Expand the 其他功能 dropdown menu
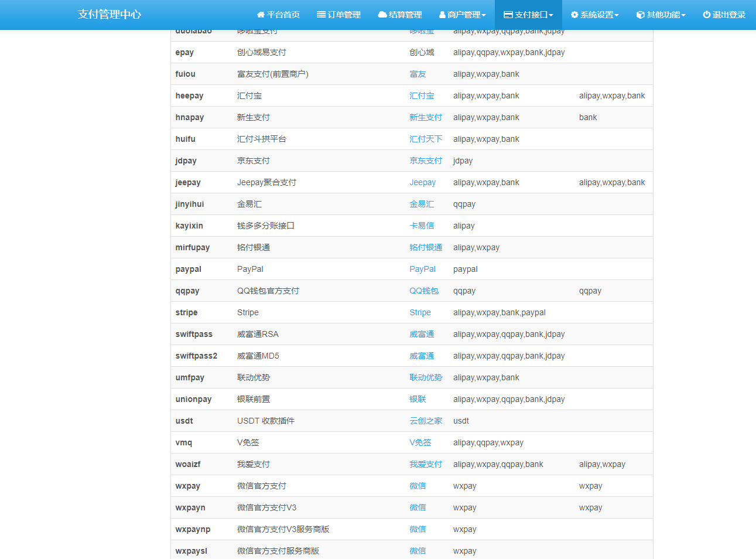 coord(661,15)
